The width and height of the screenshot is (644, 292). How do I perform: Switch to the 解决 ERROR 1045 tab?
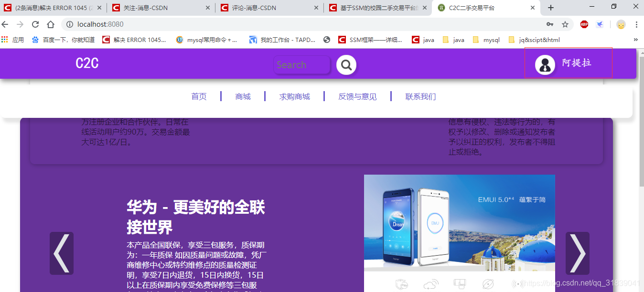[x=53, y=8]
